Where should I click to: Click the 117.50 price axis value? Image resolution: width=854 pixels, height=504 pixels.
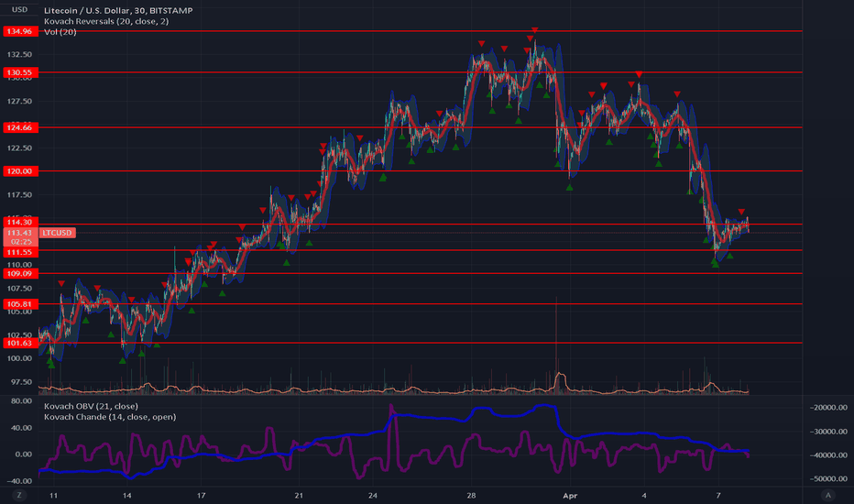(x=19, y=195)
